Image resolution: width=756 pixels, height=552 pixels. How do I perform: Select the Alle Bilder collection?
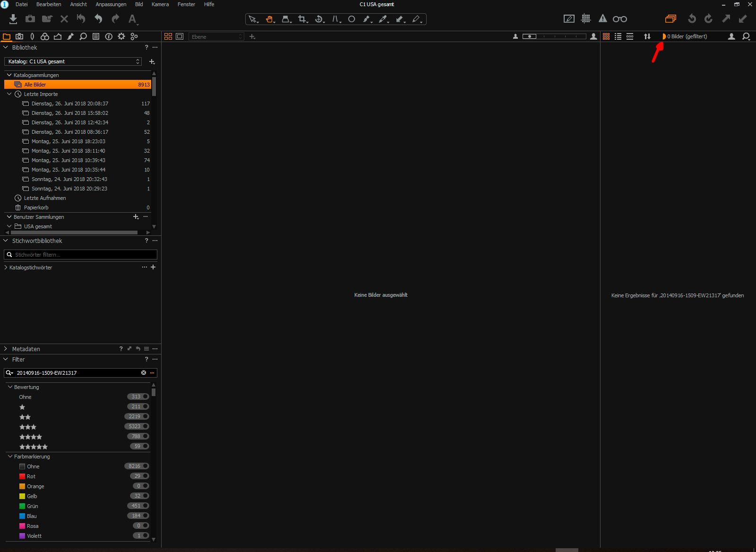(x=77, y=85)
